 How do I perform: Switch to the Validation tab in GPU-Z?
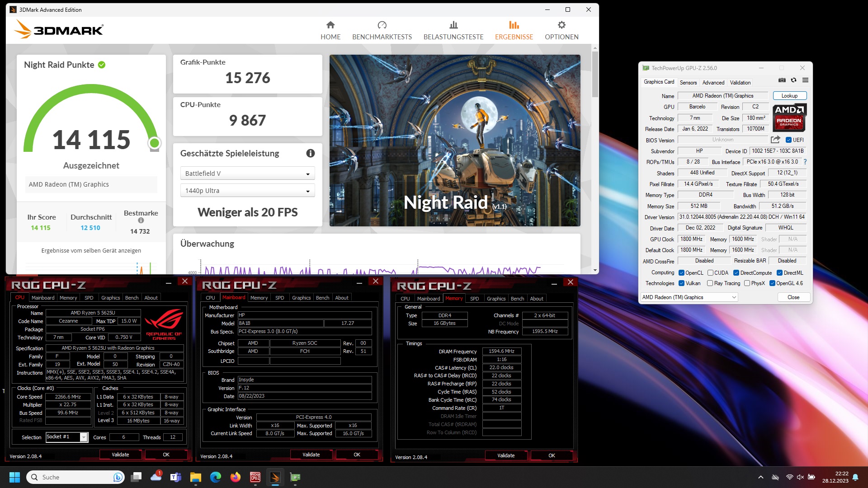[740, 83]
